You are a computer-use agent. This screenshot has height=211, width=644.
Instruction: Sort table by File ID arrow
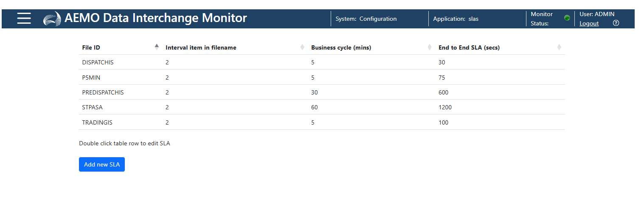tap(157, 47)
